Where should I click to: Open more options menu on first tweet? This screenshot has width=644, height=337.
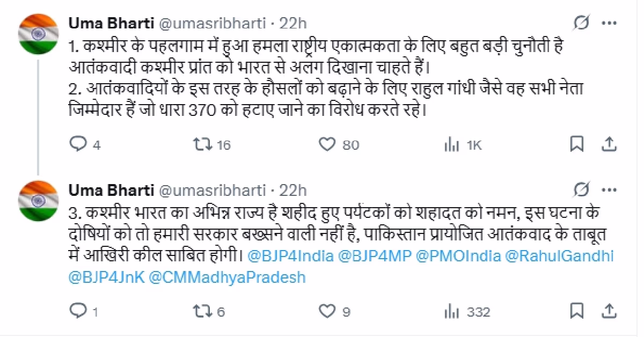coord(609,23)
